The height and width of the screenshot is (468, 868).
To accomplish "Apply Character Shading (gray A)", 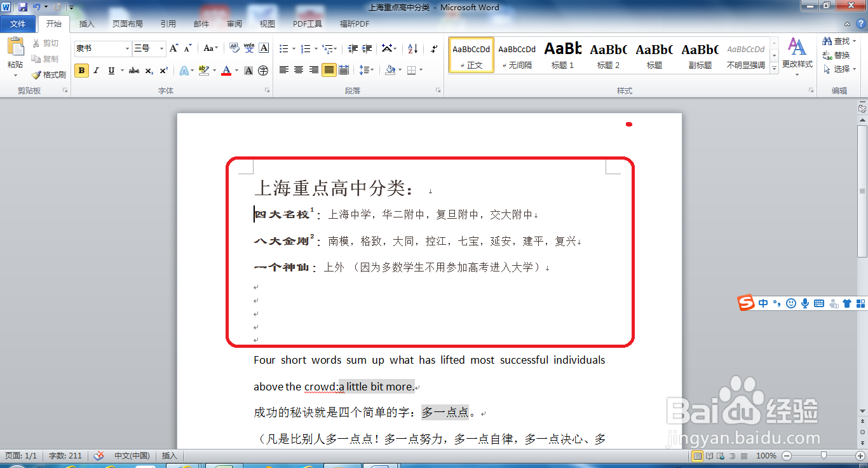I will 248,71.
